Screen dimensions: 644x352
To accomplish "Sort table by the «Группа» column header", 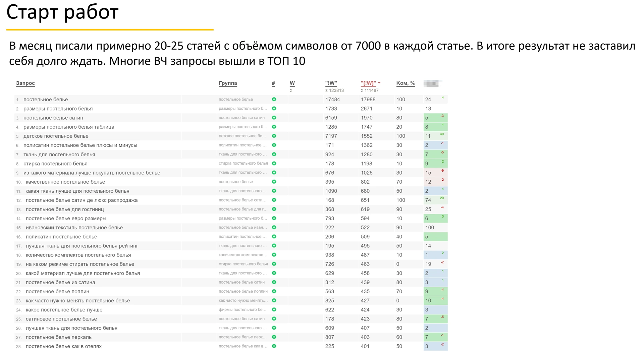I will click(228, 83).
